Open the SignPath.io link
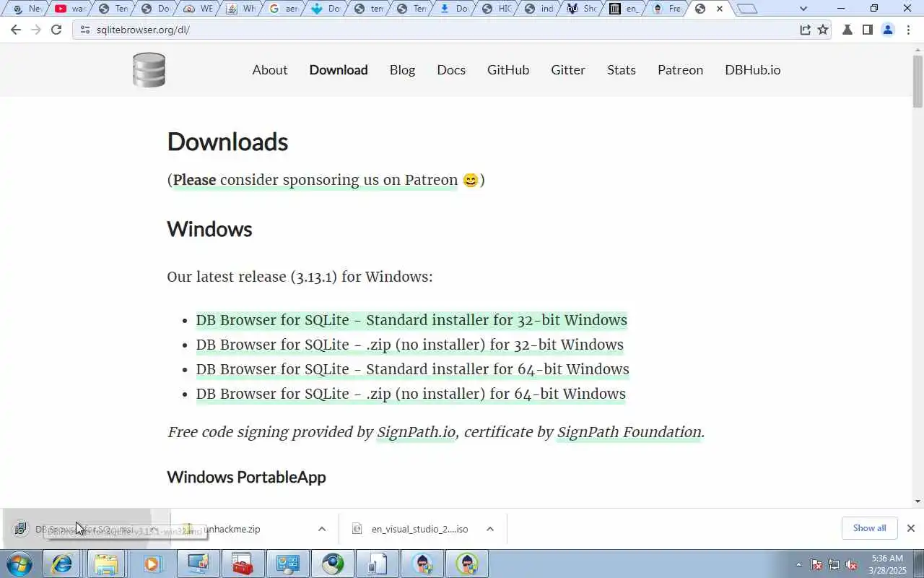 point(417,432)
